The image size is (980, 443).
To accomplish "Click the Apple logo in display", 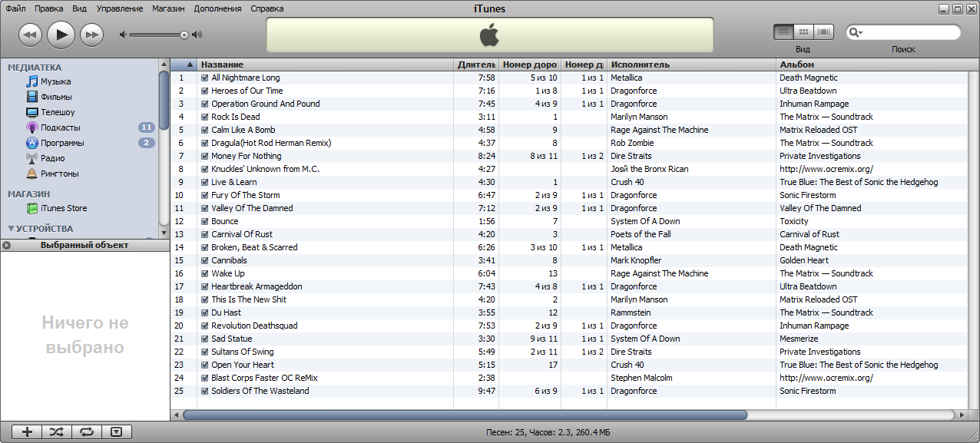I will tap(490, 35).
